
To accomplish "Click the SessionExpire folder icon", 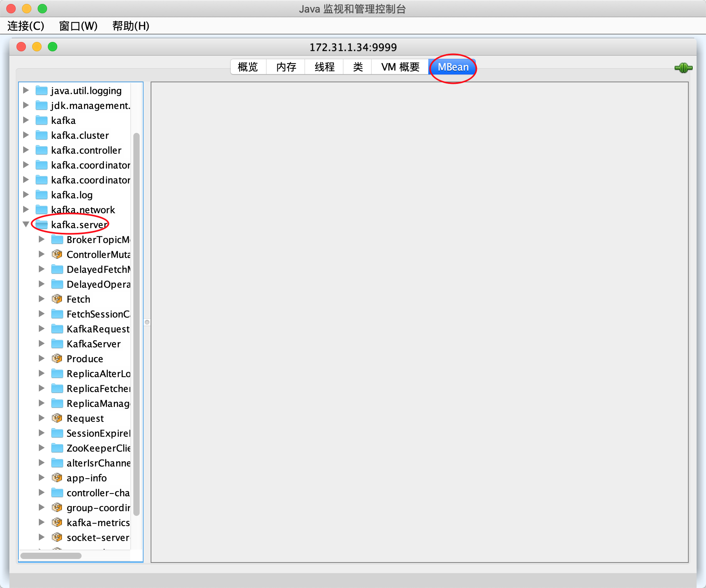I will click(x=57, y=433).
